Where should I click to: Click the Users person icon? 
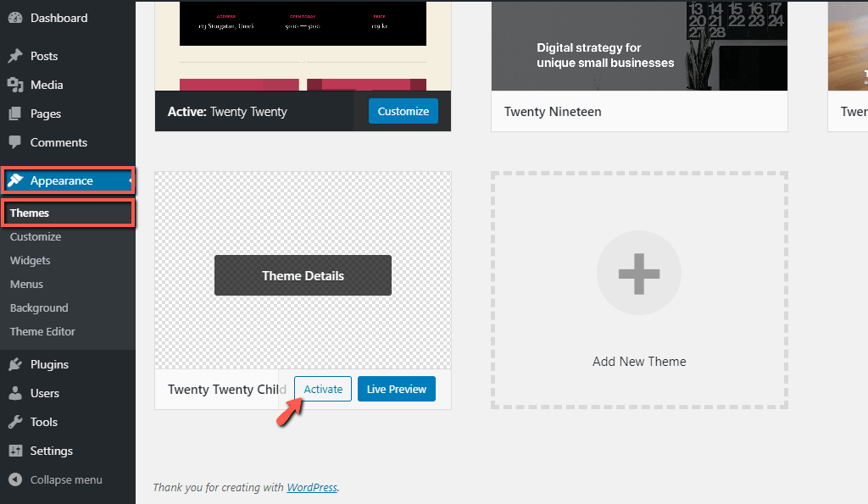pyautogui.click(x=15, y=393)
